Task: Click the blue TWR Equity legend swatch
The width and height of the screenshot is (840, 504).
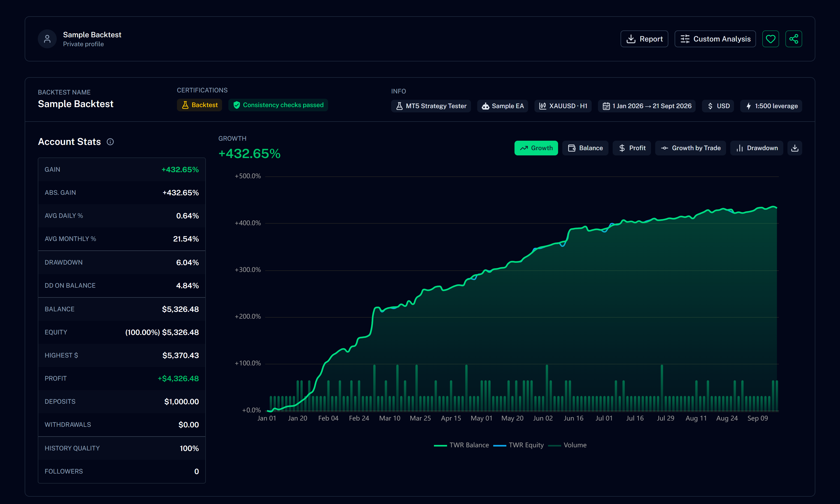Action: tap(500, 445)
